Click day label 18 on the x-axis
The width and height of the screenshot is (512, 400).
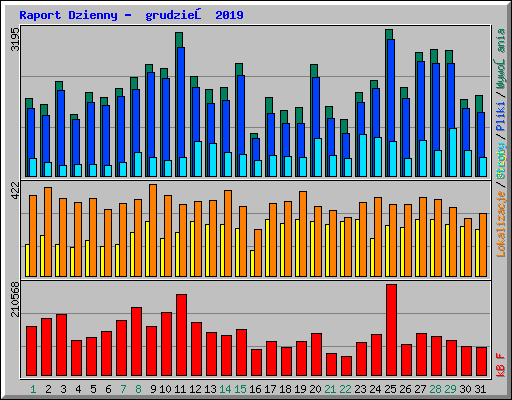[x=285, y=389]
